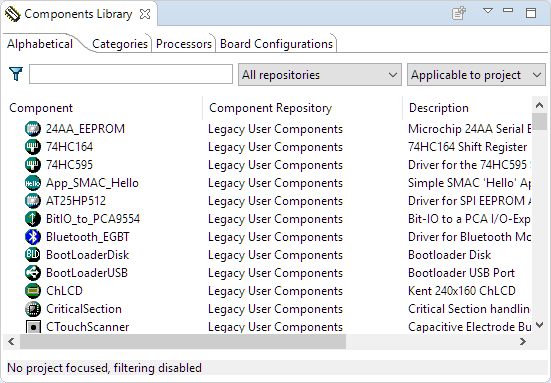
Task: Click the horizontal scrollbar thumb
Action: pos(183,342)
